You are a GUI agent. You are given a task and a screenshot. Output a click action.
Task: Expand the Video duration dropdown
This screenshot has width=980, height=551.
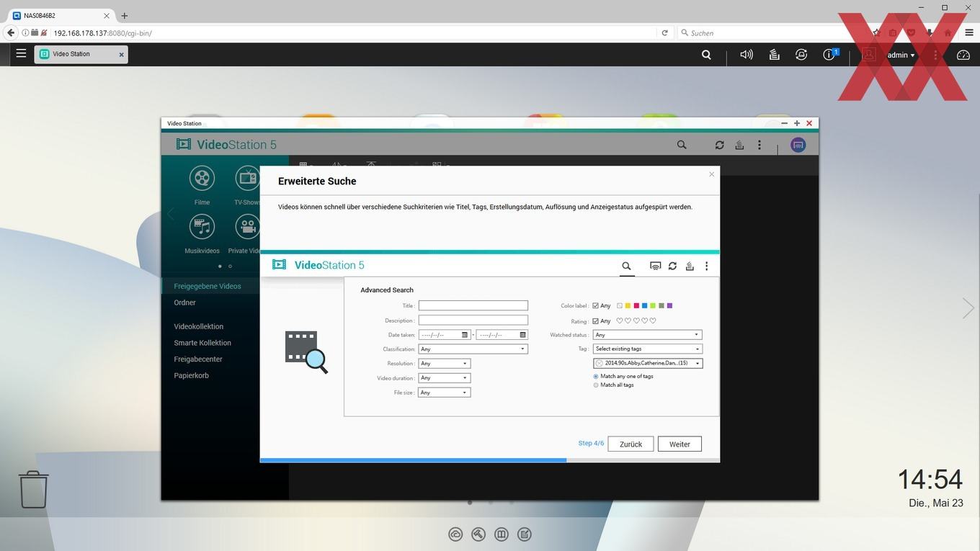click(444, 378)
